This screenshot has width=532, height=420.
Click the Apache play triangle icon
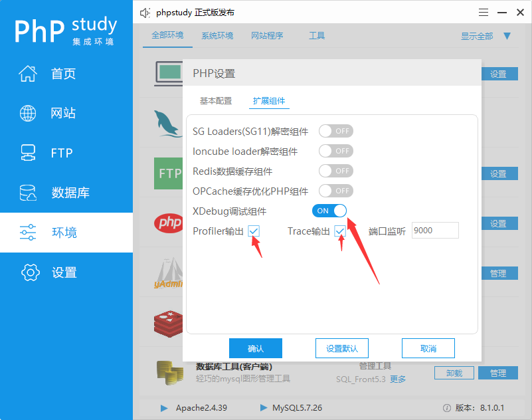click(x=164, y=408)
